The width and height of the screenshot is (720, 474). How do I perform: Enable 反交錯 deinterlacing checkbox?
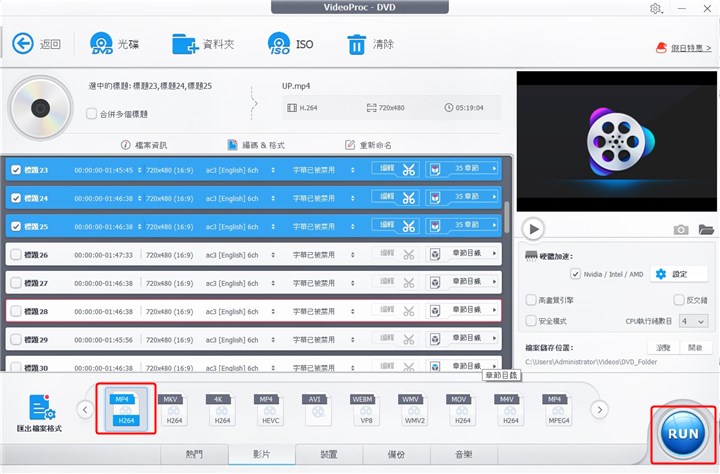click(679, 300)
